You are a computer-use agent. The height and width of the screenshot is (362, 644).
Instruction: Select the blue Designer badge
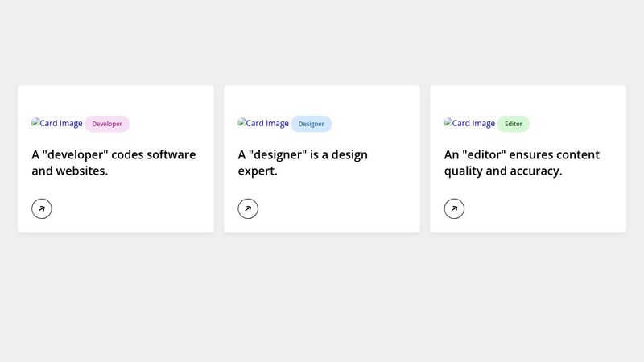[x=311, y=124]
